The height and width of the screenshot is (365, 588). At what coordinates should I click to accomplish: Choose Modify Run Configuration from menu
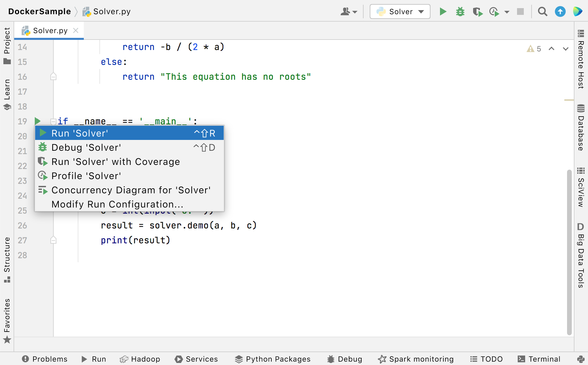(x=117, y=204)
